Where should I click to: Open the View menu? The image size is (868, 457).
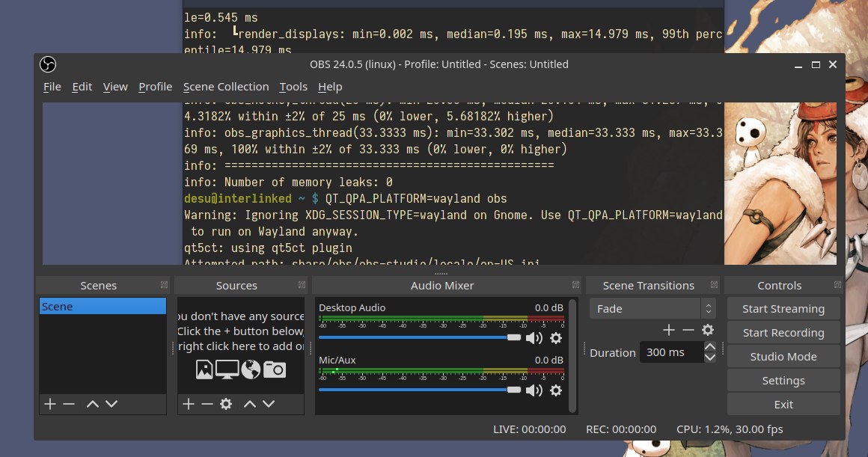pyautogui.click(x=115, y=87)
